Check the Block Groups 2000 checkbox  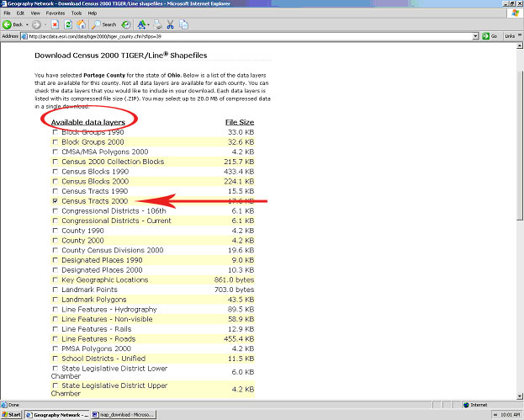56,142
